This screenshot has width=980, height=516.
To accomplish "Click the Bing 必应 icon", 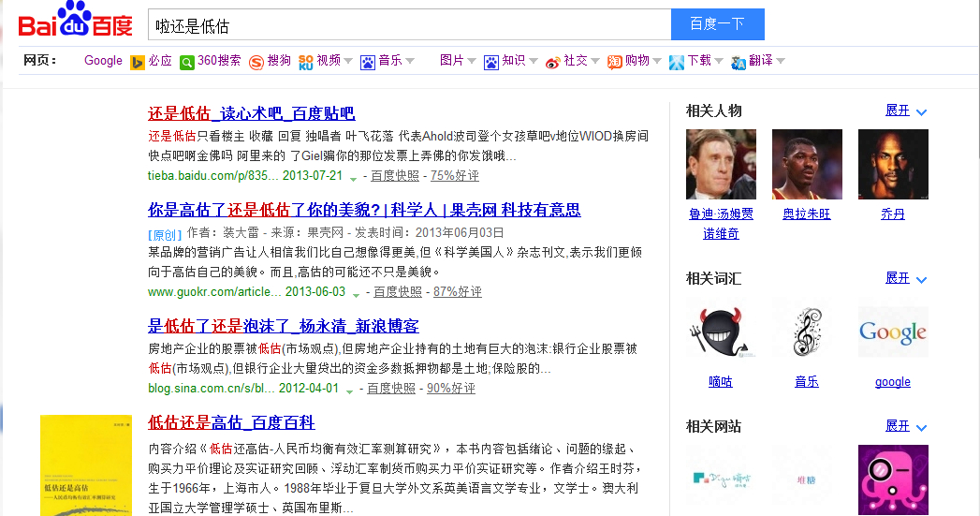I will pyautogui.click(x=137, y=62).
